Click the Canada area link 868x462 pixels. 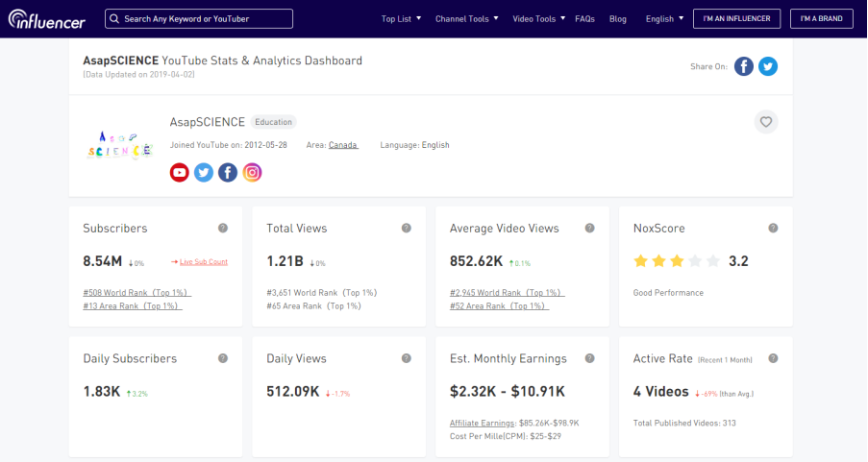pyautogui.click(x=343, y=145)
